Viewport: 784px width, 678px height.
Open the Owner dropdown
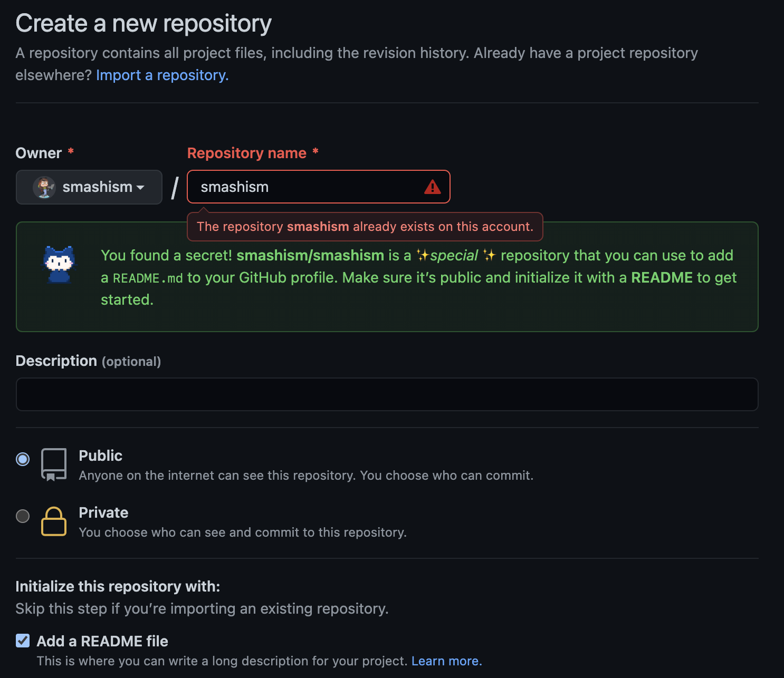click(89, 187)
